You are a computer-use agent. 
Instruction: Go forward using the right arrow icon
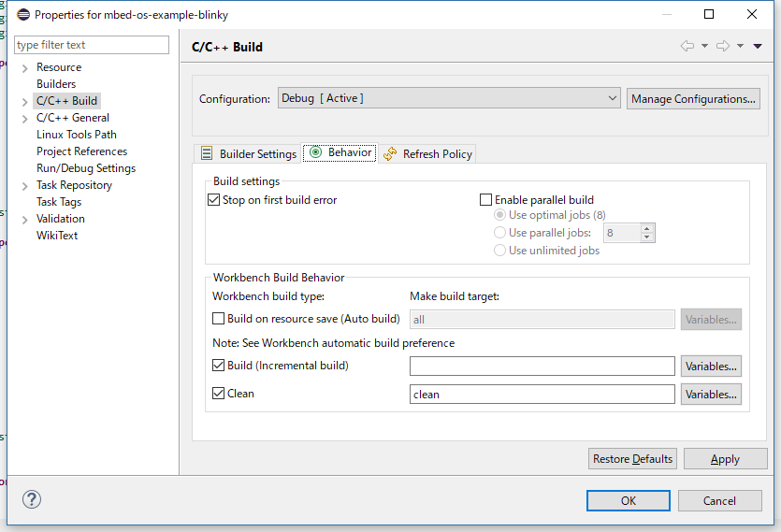(723, 46)
